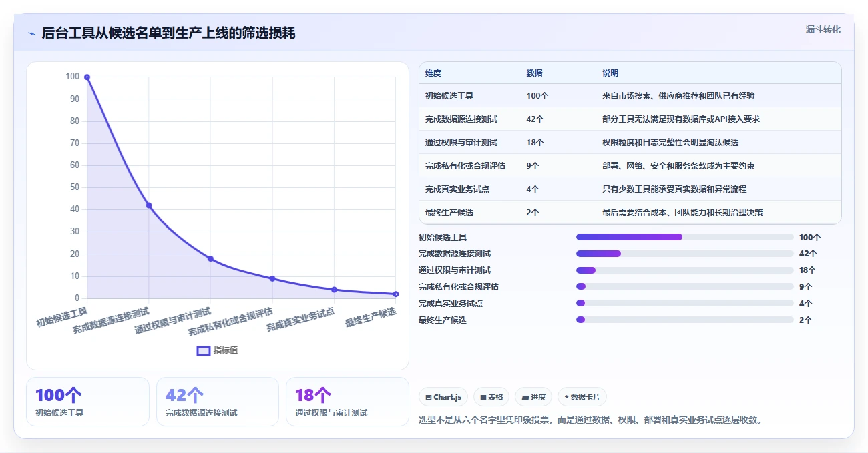This screenshot has width=868, height=453.
Task: Click the 2个 value beside the progress bar
Action: click(x=806, y=320)
